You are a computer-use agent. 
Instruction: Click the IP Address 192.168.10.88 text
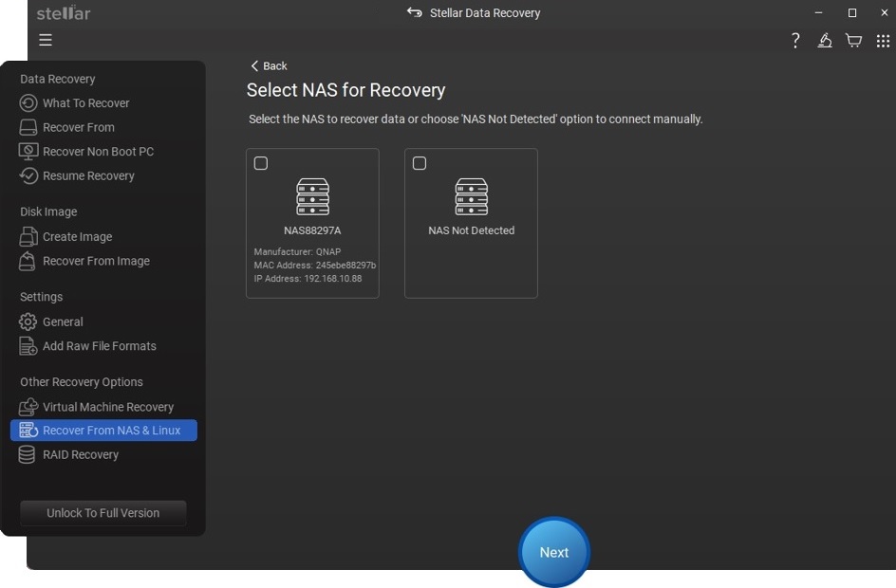[308, 279]
